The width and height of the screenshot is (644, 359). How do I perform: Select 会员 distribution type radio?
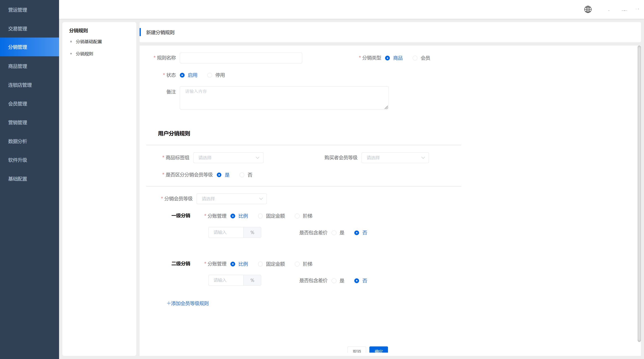(x=415, y=58)
